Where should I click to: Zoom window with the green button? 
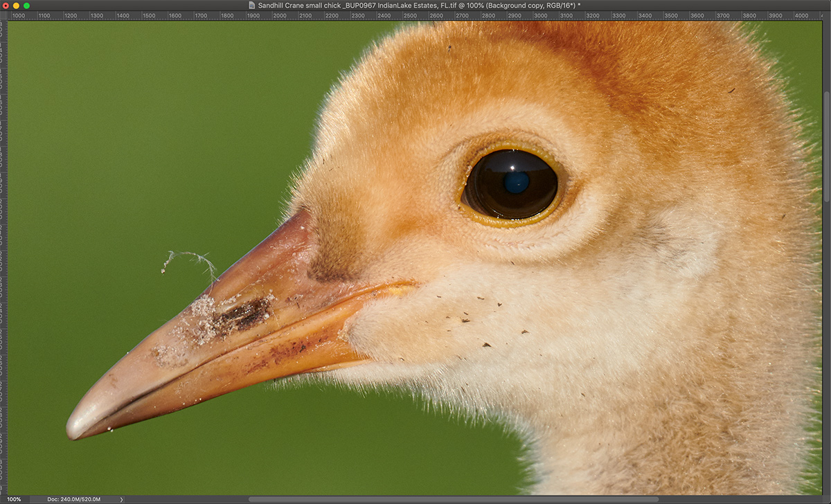click(x=27, y=5)
